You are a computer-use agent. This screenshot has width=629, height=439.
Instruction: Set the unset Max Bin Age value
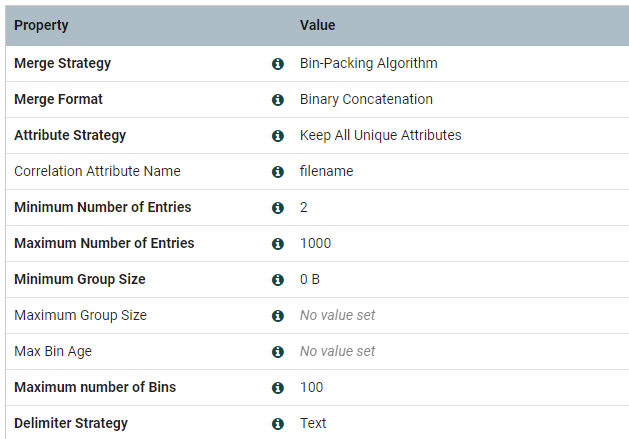[x=337, y=352]
